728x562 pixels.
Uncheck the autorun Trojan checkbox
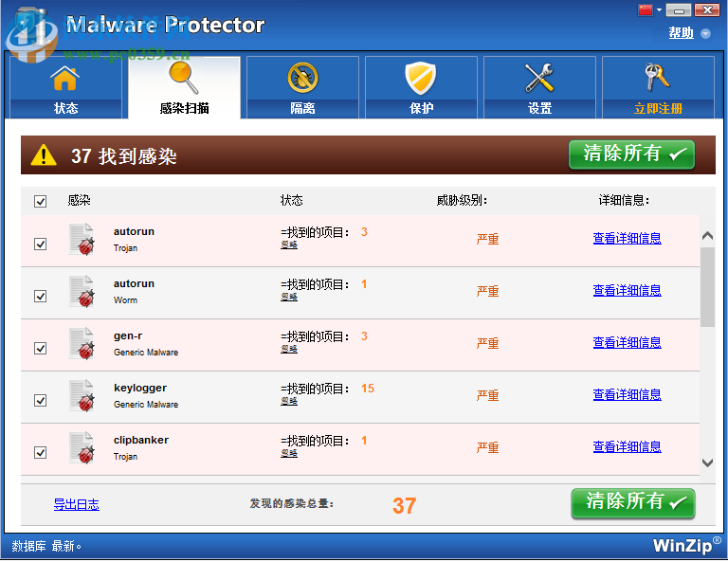pyautogui.click(x=41, y=245)
